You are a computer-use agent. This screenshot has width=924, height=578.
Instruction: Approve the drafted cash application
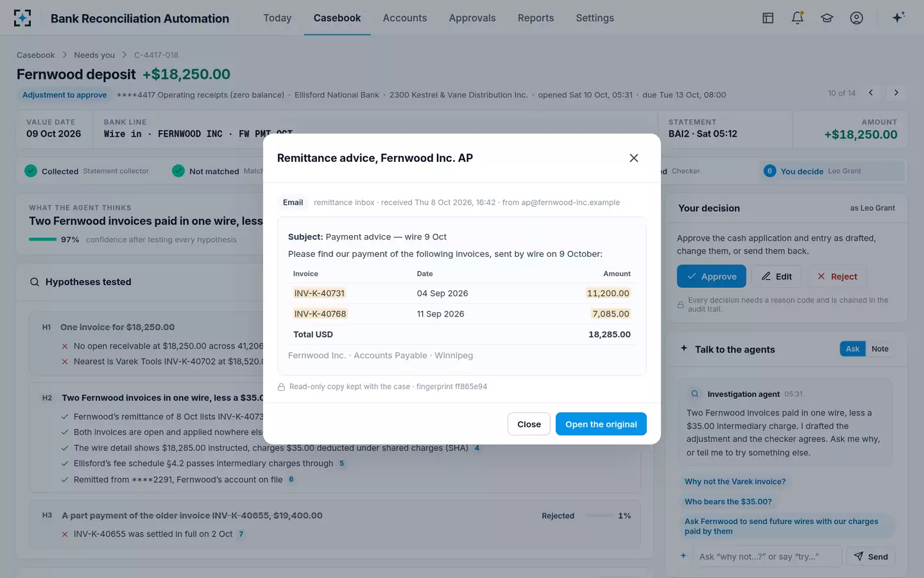click(x=712, y=276)
